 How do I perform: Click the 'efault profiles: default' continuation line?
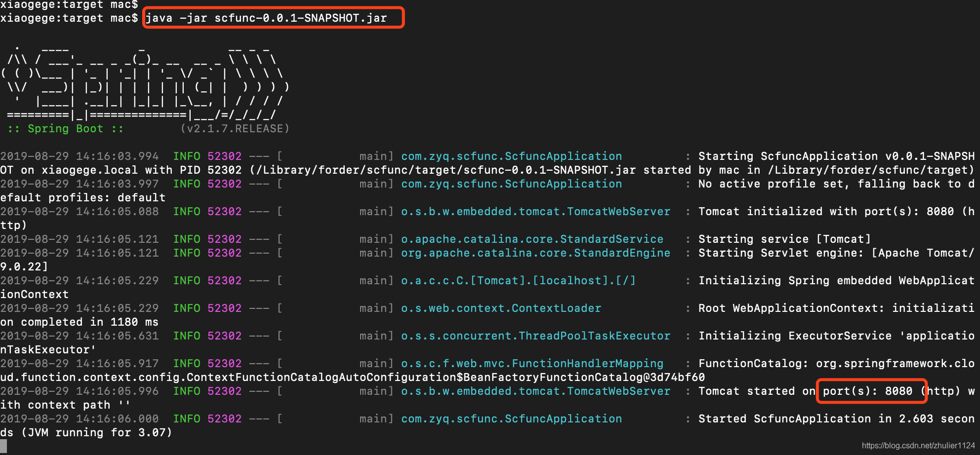[x=83, y=198]
